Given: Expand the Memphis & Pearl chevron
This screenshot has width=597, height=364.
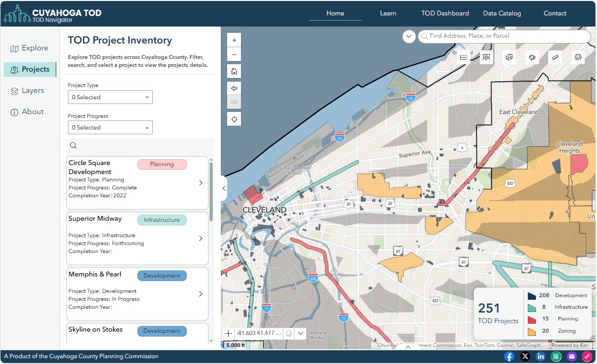Looking at the screenshot, I should pyautogui.click(x=201, y=294).
